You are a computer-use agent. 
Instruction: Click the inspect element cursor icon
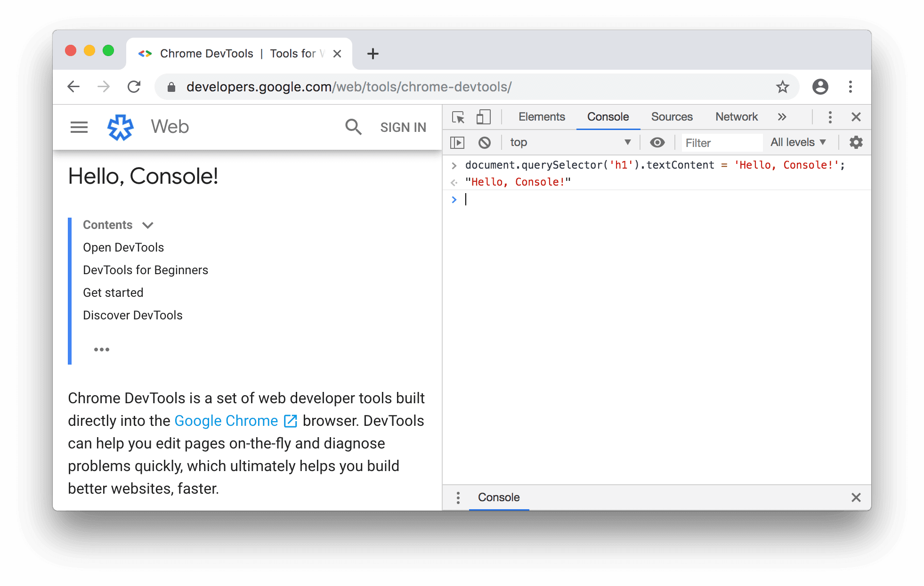[458, 116]
